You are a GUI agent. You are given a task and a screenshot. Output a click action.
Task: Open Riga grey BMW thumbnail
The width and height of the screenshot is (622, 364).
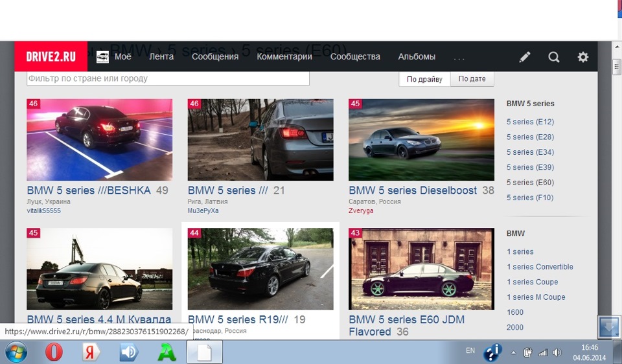click(260, 139)
